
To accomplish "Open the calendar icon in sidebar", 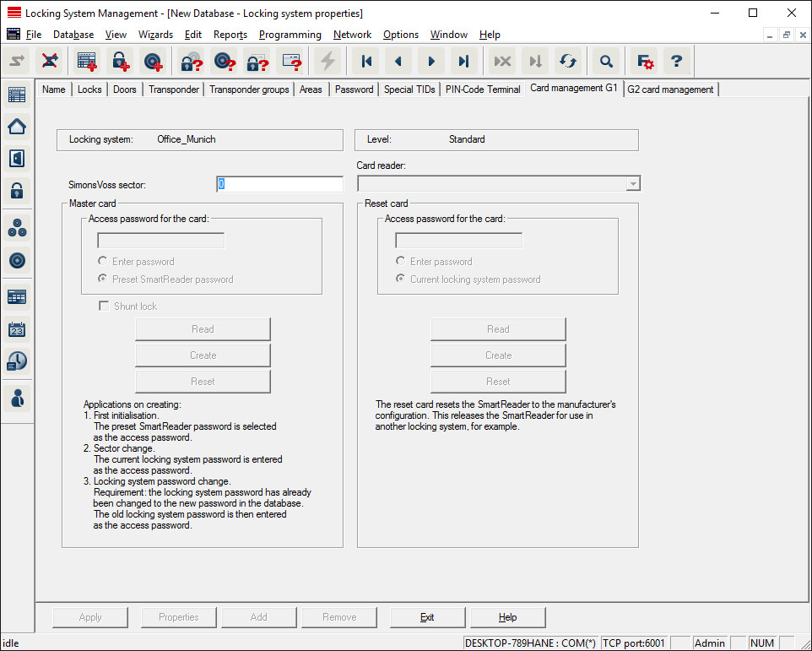I will (17, 328).
